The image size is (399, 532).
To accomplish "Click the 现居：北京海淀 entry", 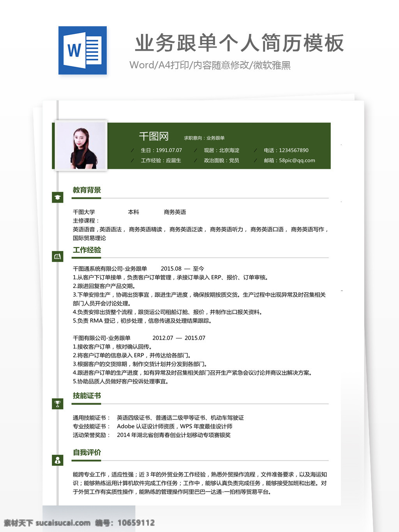I will pos(222,150).
